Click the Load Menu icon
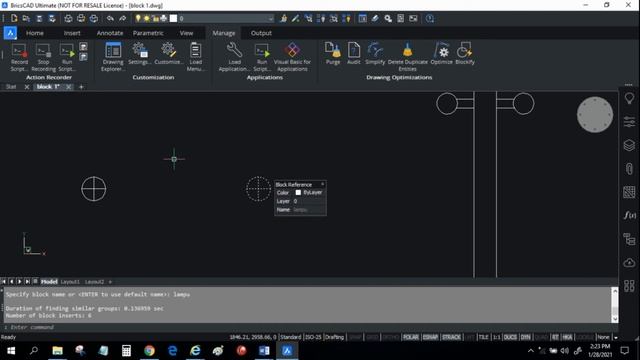The height and width of the screenshot is (360, 640). click(196, 51)
